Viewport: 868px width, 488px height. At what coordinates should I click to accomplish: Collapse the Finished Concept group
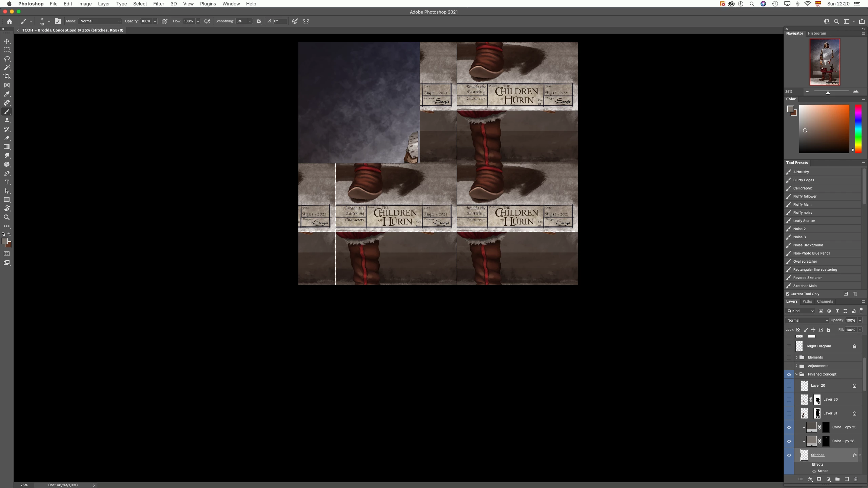796,374
